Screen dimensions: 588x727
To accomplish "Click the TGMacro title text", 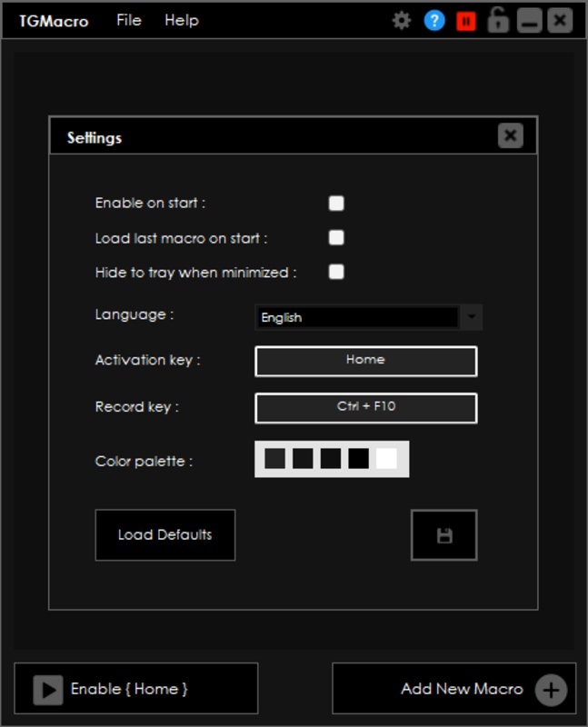I will coord(54,21).
